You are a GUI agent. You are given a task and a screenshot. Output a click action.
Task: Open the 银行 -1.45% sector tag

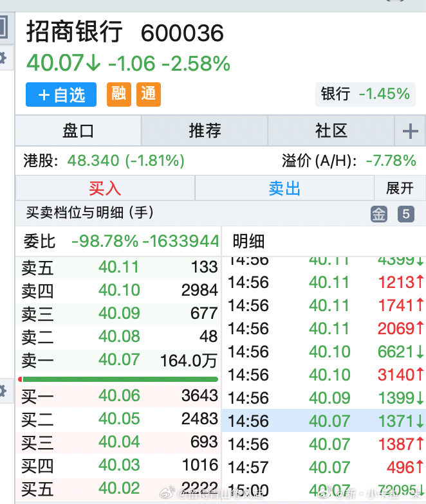(366, 94)
